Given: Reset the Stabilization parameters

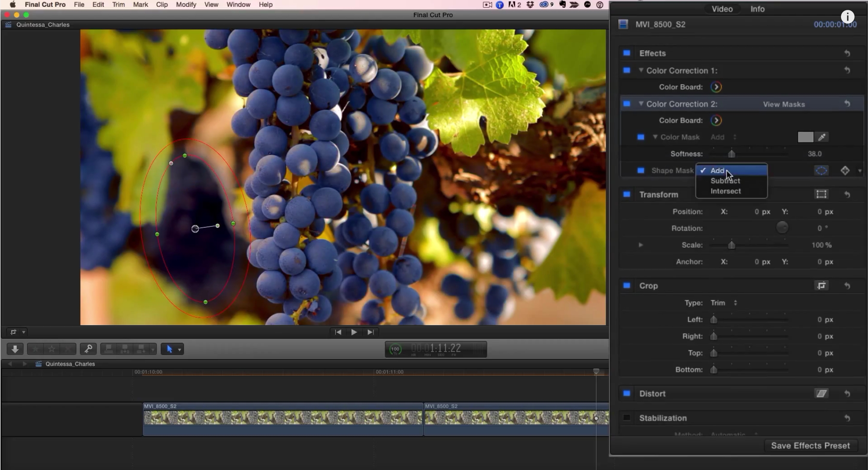Looking at the screenshot, I should (847, 418).
